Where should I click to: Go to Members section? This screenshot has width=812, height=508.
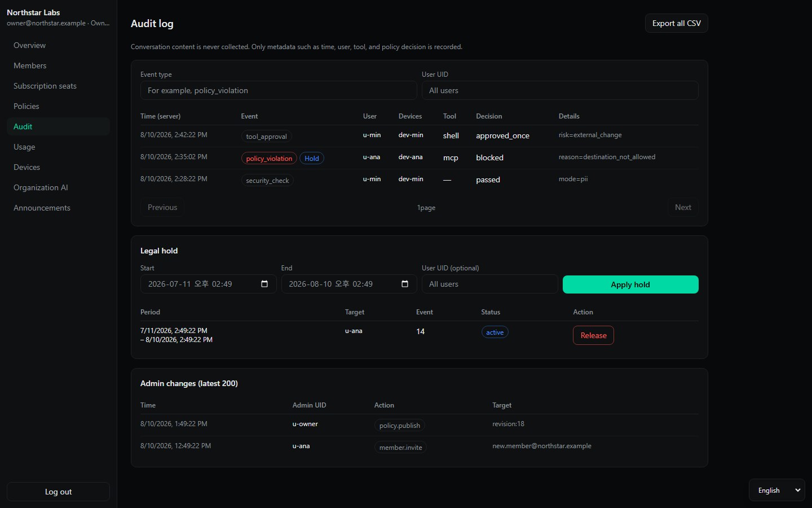coord(58,65)
